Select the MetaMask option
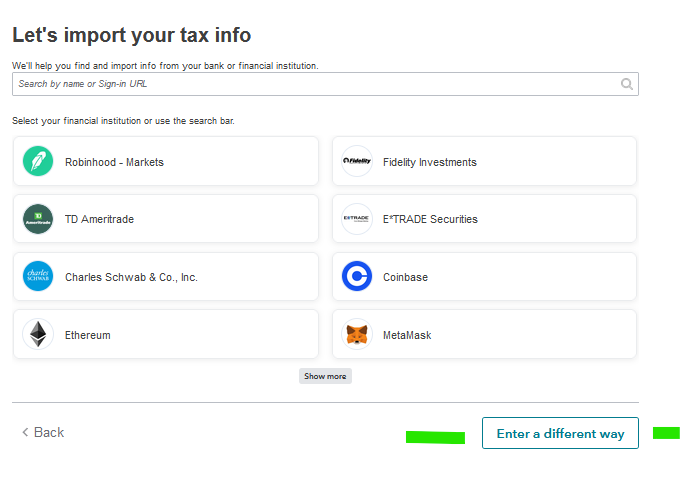The width and height of the screenshot is (682, 487). 485,334
